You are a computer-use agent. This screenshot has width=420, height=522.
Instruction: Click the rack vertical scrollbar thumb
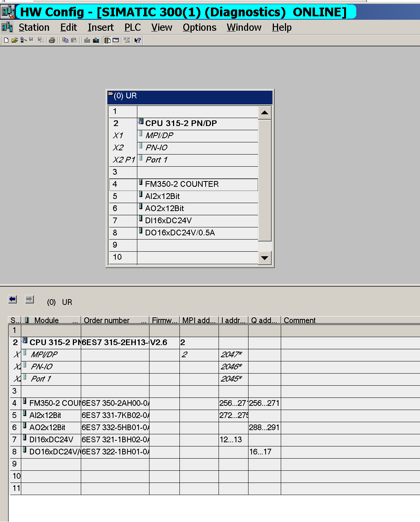click(265, 180)
